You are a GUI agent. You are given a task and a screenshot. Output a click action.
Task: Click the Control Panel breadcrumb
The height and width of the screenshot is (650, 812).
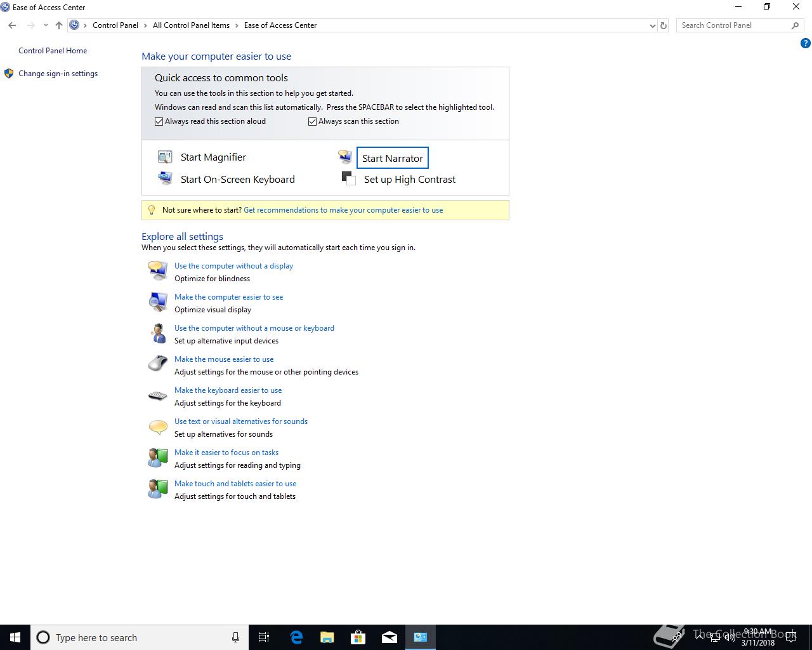pos(115,25)
